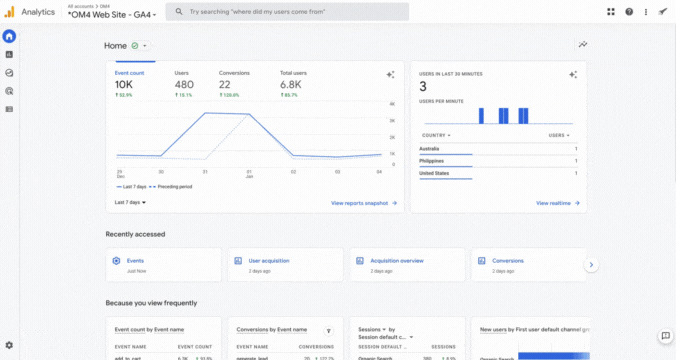Click the United States country row
The height and width of the screenshot is (360, 676).
coord(498,173)
